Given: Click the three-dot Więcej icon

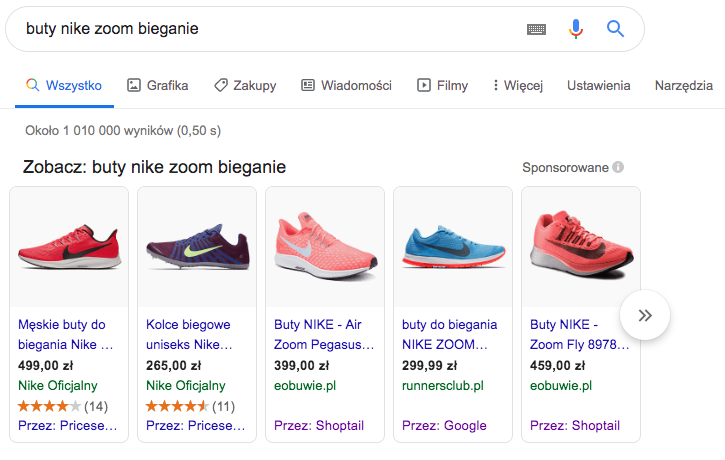Looking at the screenshot, I should pos(495,85).
